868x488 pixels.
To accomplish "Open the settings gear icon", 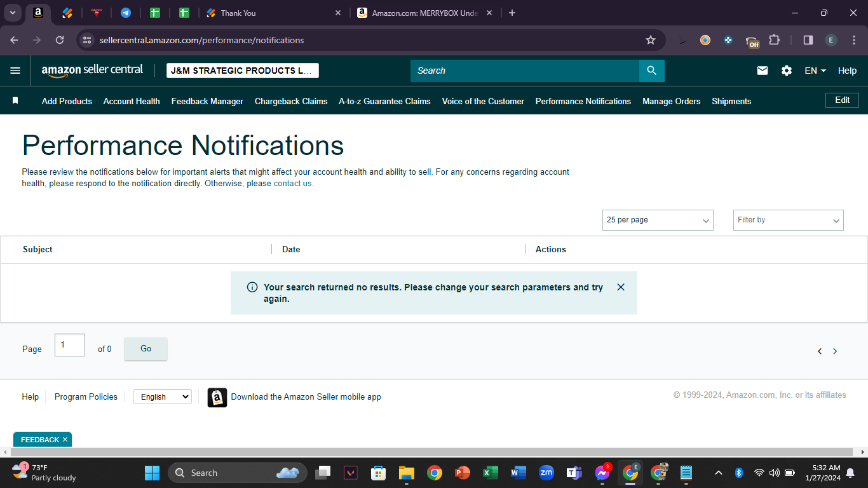I will coord(787,71).
